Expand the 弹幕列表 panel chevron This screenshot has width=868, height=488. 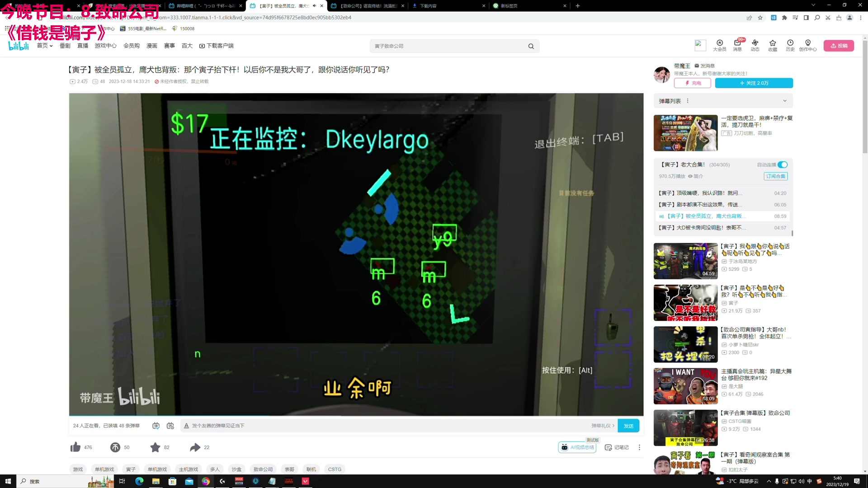tap(785, 101)
